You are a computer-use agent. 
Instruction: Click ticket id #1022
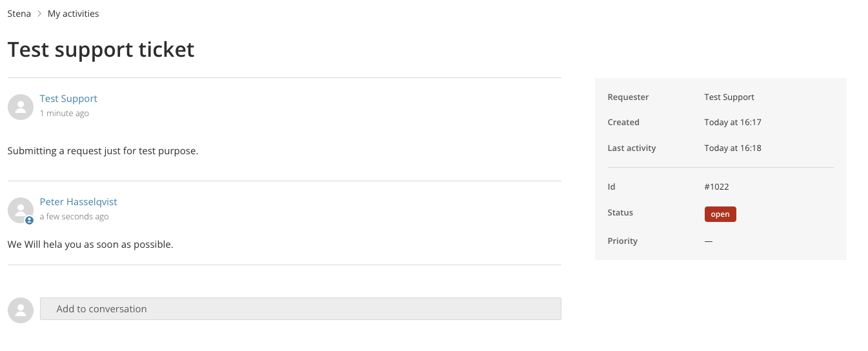(716, 186)
